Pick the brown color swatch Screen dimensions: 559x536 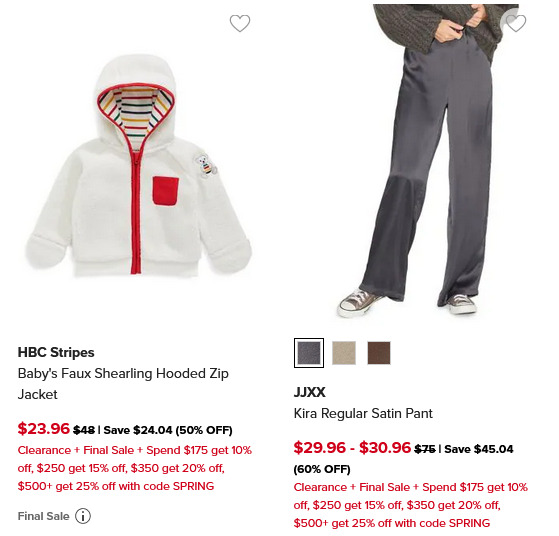379,353
